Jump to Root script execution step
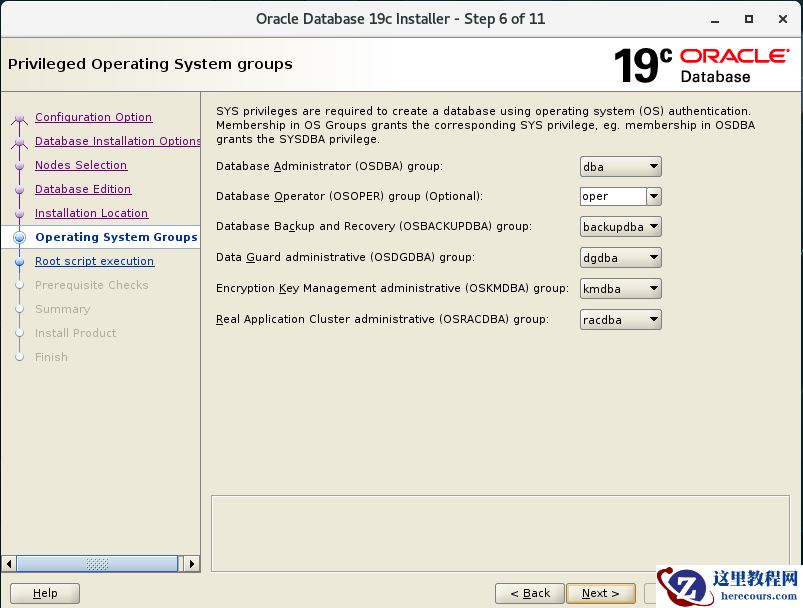 94,261
